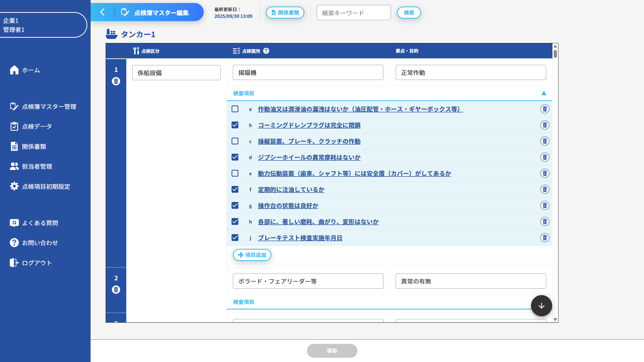Screen dimensions: 644x362
Task: Go to 担当者管理 in sidebar
Action: [x=37, y=166]
